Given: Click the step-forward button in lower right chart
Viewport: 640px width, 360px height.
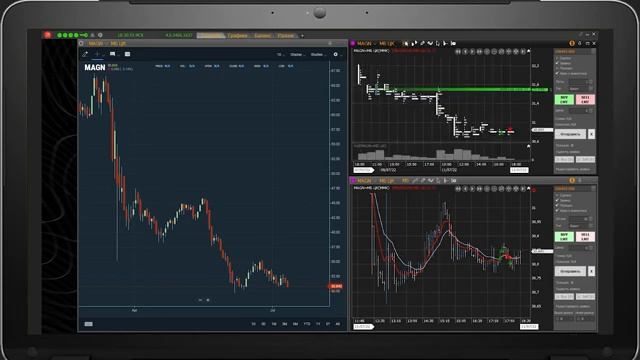Looking at the screenshot, I should pos(472,189).
